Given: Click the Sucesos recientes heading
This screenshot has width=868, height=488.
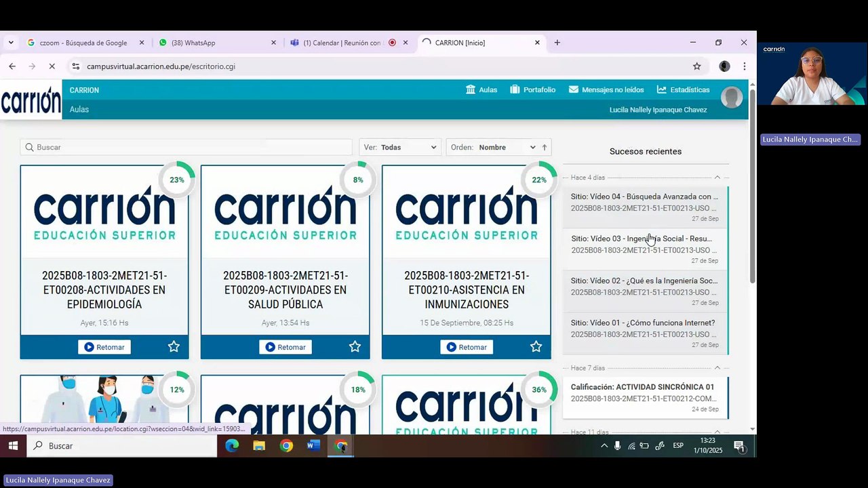Looking at the screenshot, I should point(646,151).
